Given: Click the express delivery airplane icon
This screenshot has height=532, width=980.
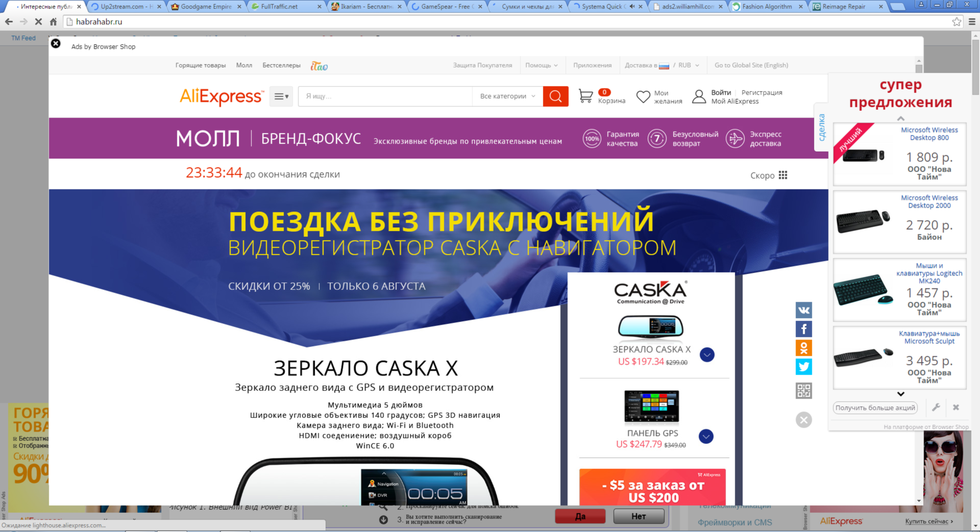Looking at the screenshot, I should (x=735, y=138).
